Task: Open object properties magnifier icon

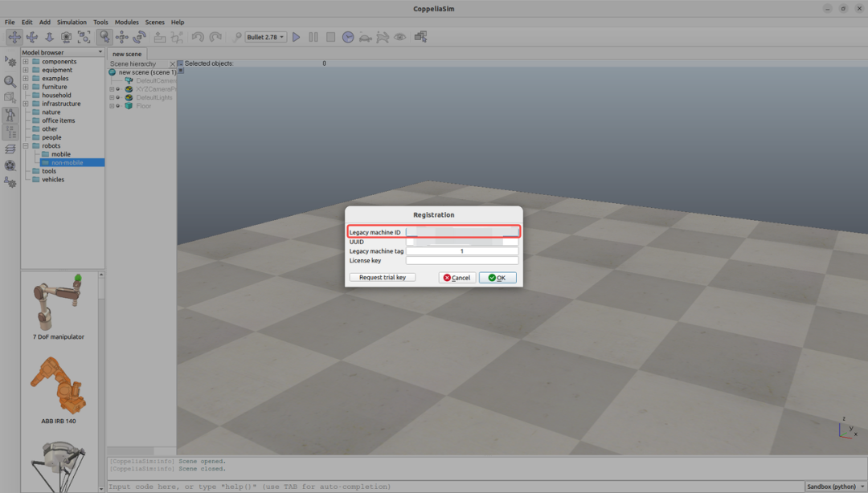Action: 10,81
